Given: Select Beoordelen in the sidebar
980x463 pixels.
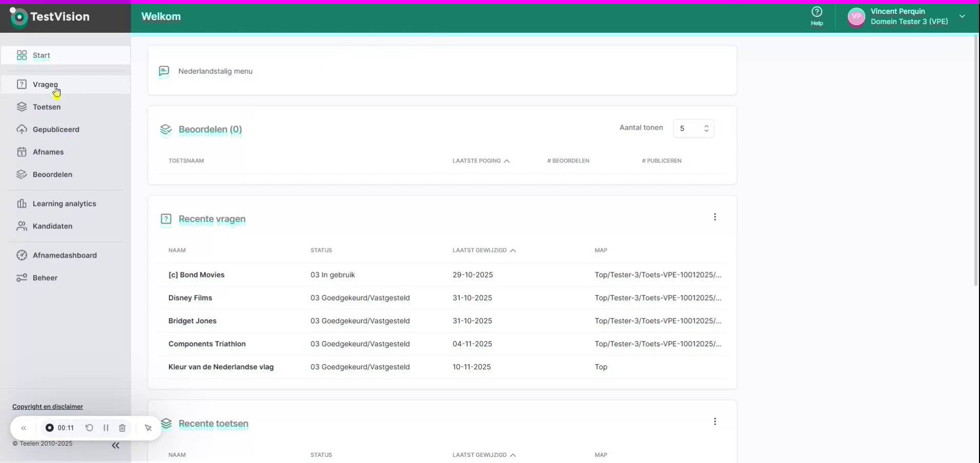Looking at the screenshot, I should coord(52,174).
